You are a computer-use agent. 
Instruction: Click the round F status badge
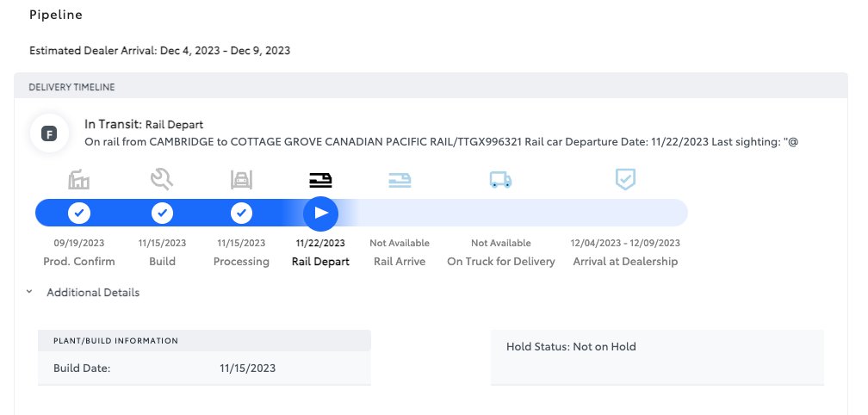tap(49, 134)
